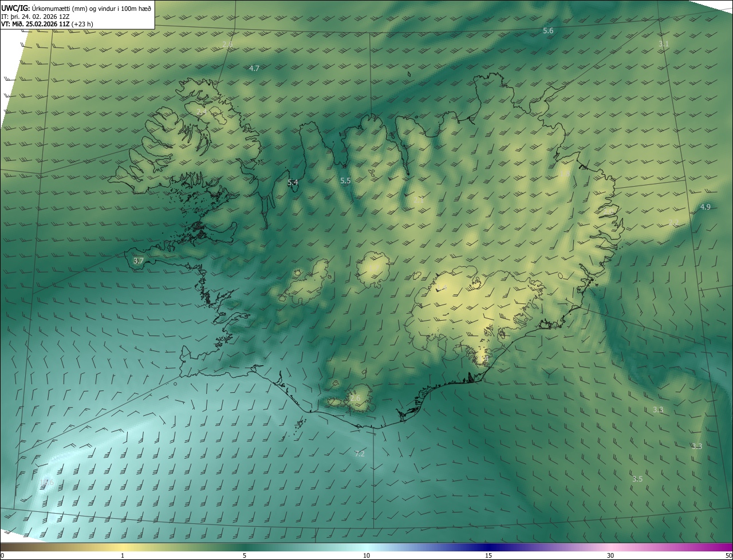Click the 'UWC/IG: Úrkomumætti (mm)' title line

point(77,8)
